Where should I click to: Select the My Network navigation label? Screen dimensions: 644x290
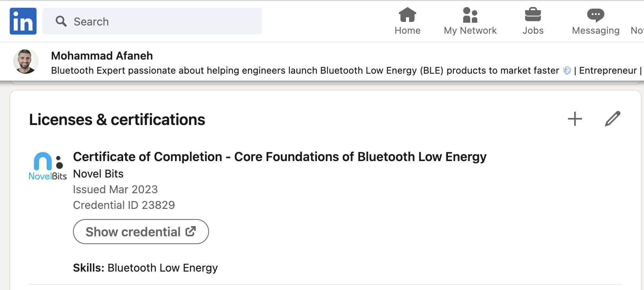[470, 31]
